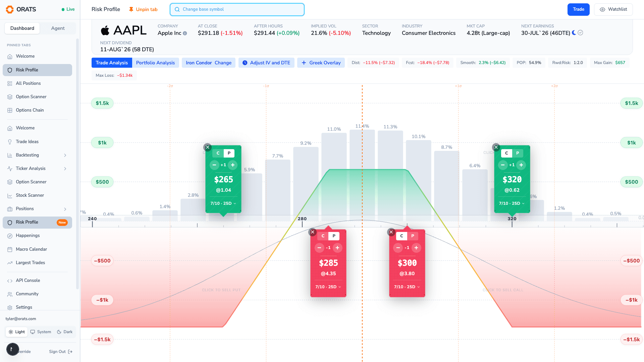
Task: Click the checkmark circle icon after earnings date
Action: pos(581,33)
